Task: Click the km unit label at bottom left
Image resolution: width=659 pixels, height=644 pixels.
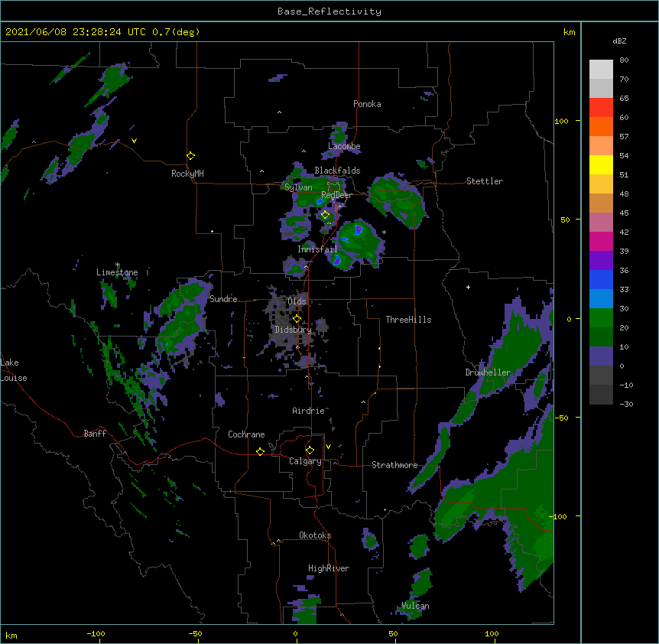Action: (x=11, y=636)
